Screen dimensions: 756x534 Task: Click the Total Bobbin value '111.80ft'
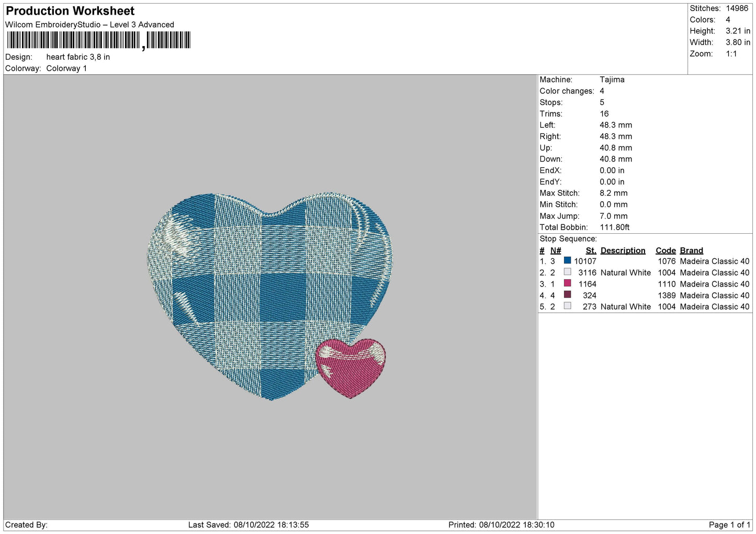coord(614,228)
